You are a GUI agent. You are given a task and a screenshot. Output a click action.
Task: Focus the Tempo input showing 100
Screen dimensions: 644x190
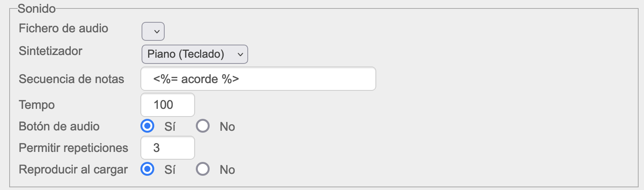coord(168,105)
